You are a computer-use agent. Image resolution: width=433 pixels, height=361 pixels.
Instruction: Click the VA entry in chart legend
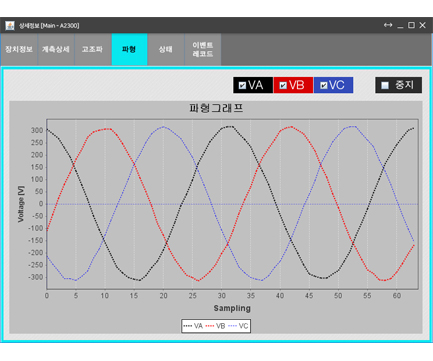(x=193, y=326)
